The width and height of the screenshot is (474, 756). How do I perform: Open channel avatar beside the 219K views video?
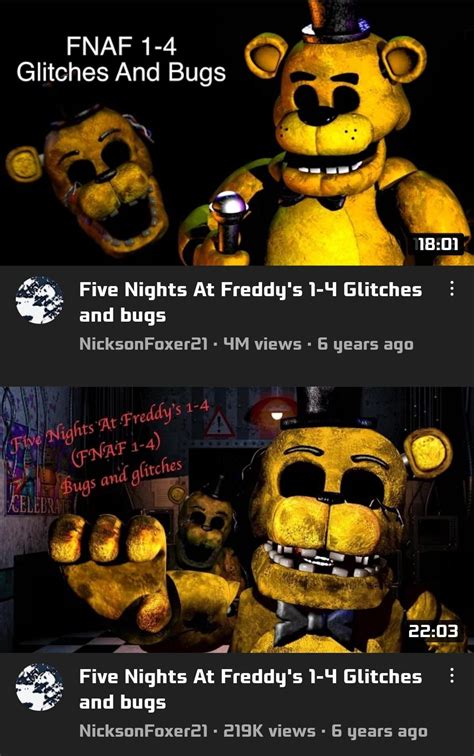point(39,687)
